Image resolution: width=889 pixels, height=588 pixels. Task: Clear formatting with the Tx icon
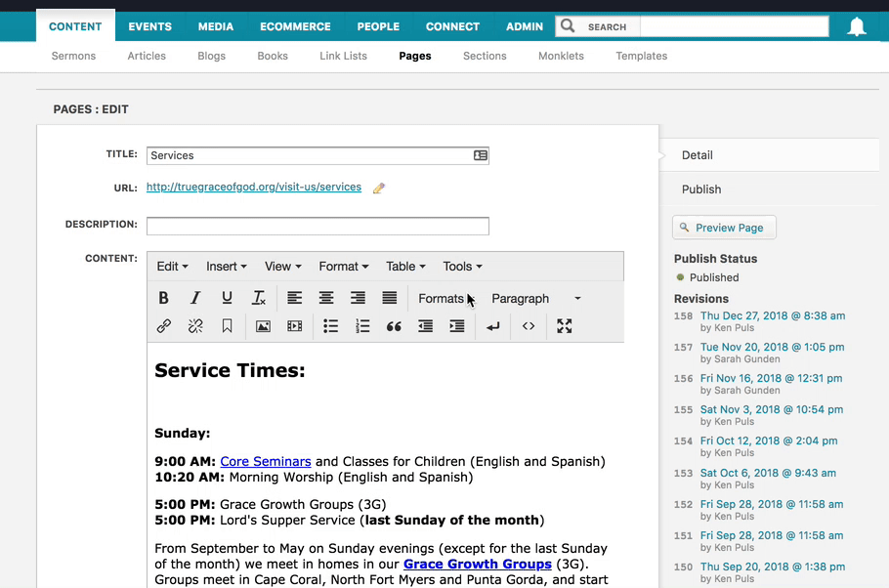point(259,298)
